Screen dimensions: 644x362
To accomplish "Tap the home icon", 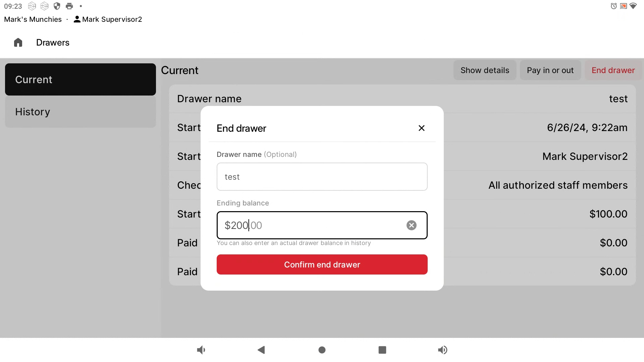I will pyautogui.click(x=18, y=43).
